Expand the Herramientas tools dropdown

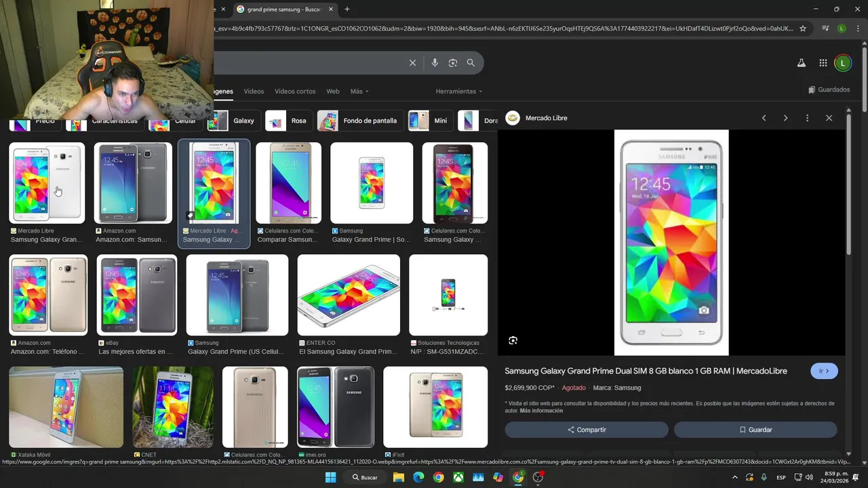coord(459,91)
